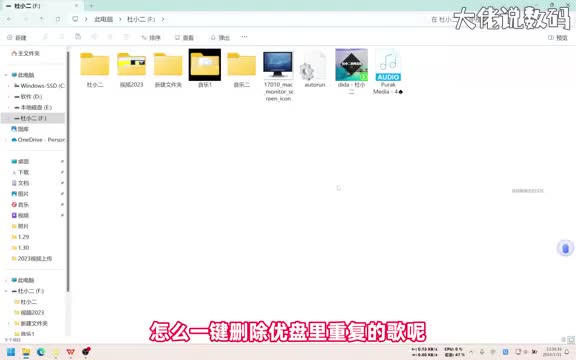Select 本地磁盘 (E:) in sidebar
The height and width of the screenshot is (360, 576).
(33, 107)
